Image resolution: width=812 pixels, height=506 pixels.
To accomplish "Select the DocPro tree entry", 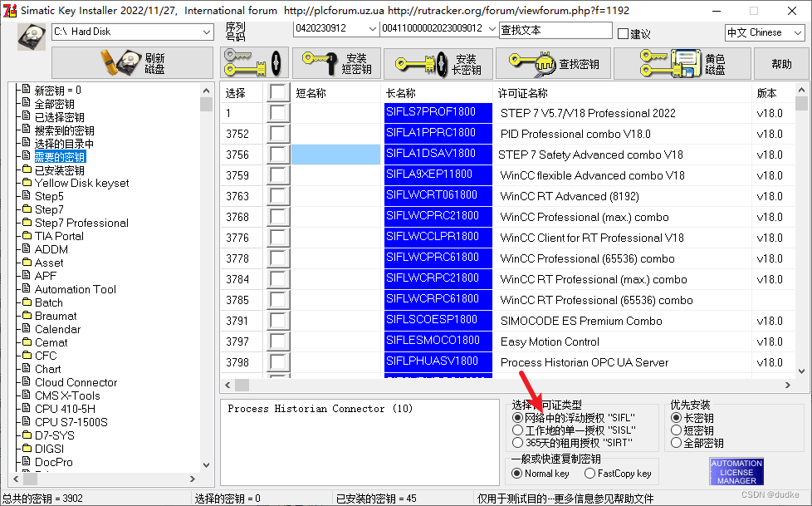I will 53,462.
